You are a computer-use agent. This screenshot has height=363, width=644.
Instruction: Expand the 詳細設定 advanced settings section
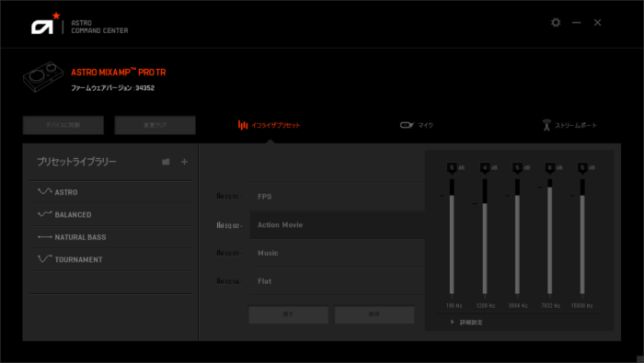[x=466, y=323]
